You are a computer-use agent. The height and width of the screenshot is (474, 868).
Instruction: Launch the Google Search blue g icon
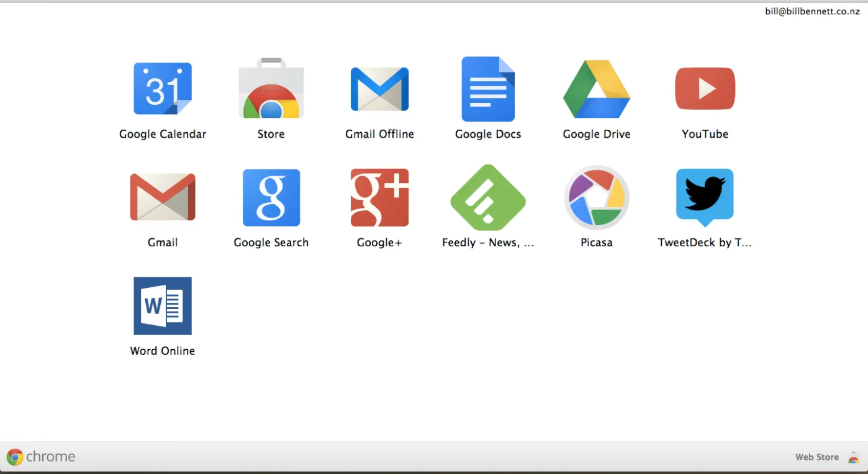271,197
